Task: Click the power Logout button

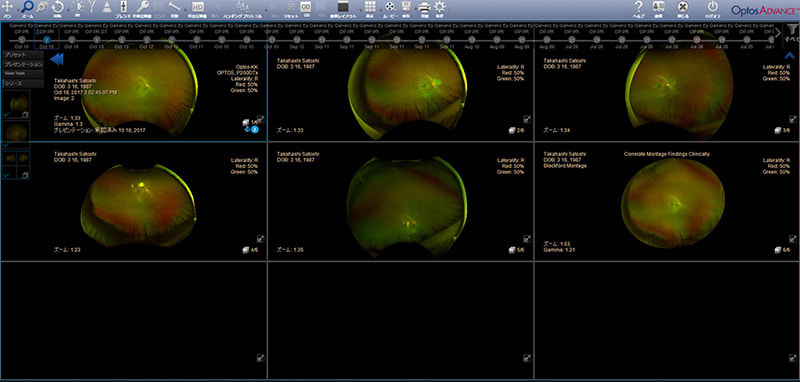Action: (x=713, y=7)
